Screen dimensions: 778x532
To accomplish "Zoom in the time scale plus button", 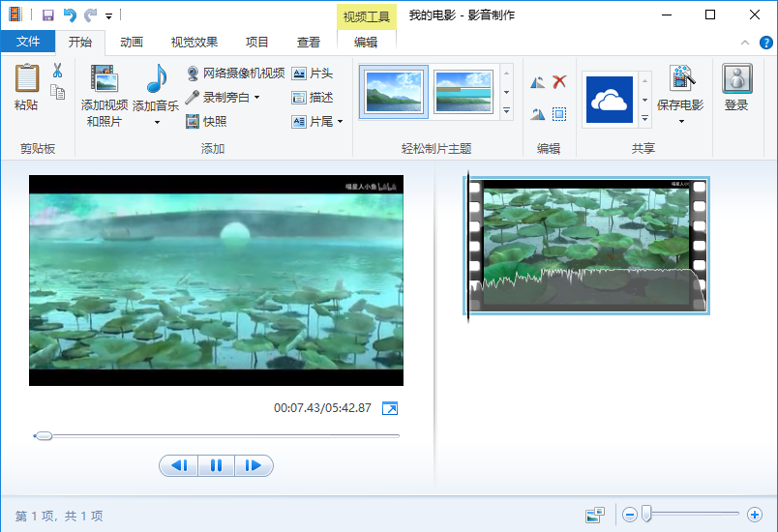I will (x=755, y=516).
